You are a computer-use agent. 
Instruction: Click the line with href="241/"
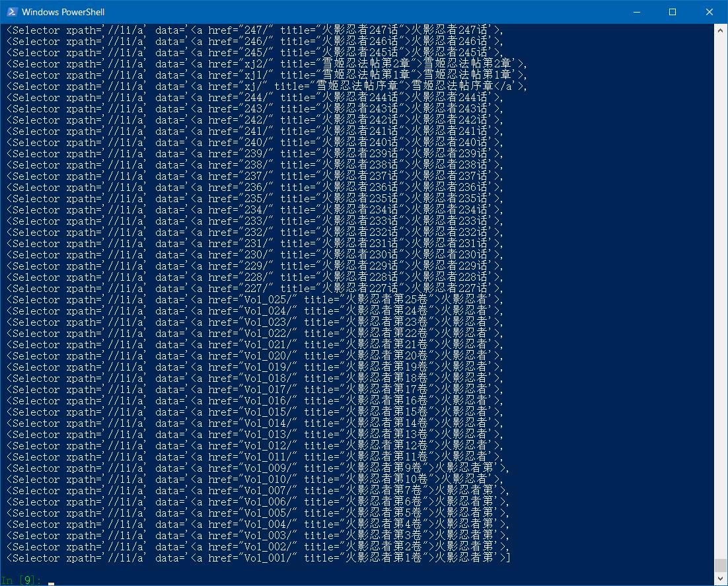[255, 131]
